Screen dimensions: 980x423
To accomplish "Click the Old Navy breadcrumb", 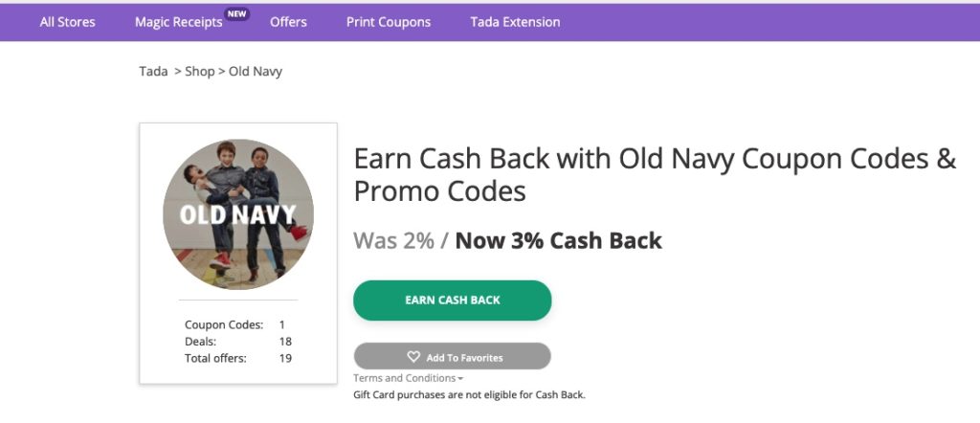I will [256, 72].
